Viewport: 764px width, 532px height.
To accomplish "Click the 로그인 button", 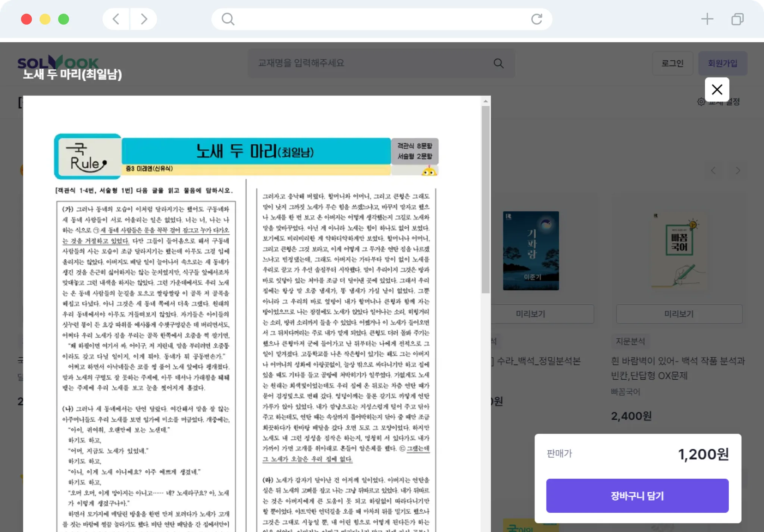I will click(x=672, y=63).
